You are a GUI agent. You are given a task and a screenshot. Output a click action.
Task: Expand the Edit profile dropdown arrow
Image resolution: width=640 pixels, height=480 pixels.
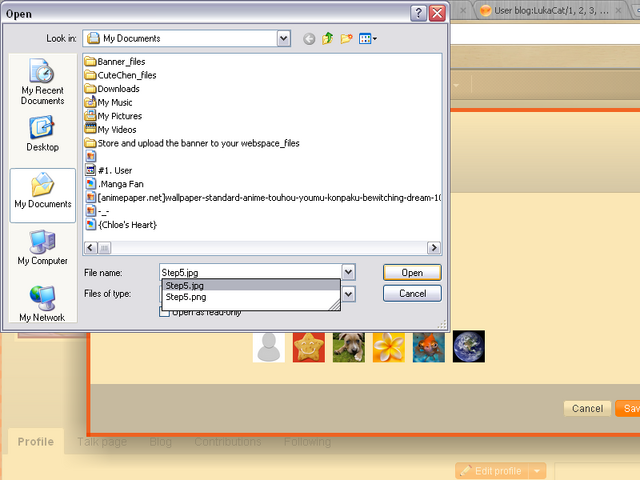(537, 471)
